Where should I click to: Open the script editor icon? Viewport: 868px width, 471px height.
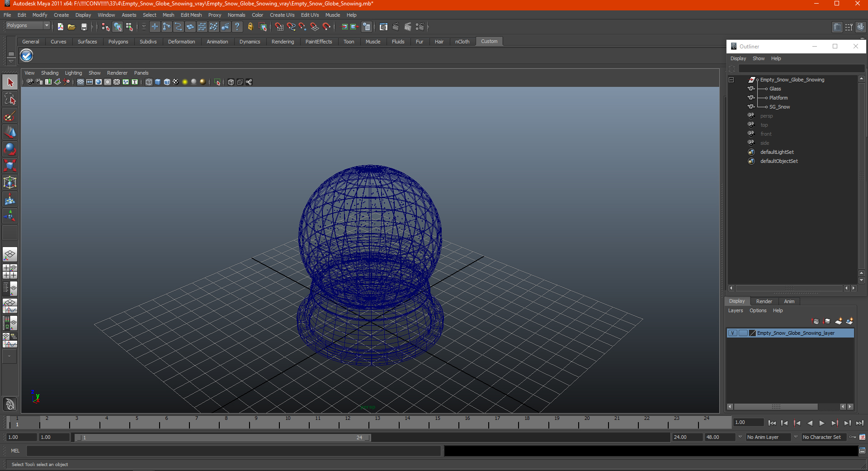(x=862, y=451)
